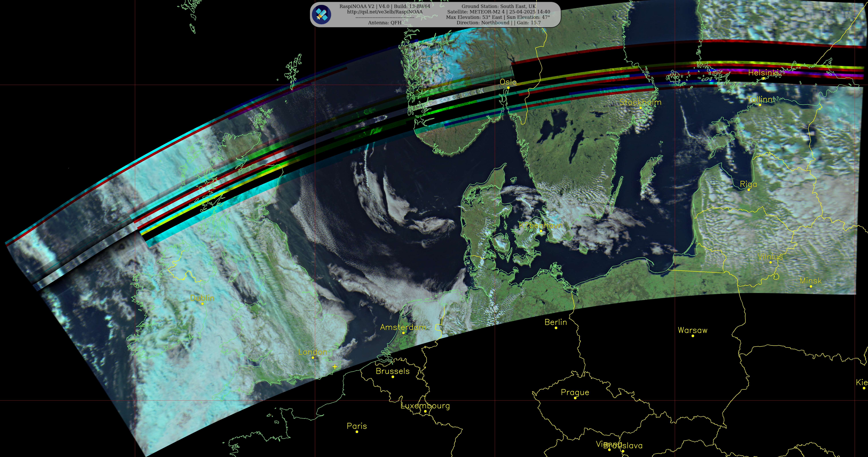
Task: Click the 'Antenna: QFH' line
Action: click(x=384, y=23)
